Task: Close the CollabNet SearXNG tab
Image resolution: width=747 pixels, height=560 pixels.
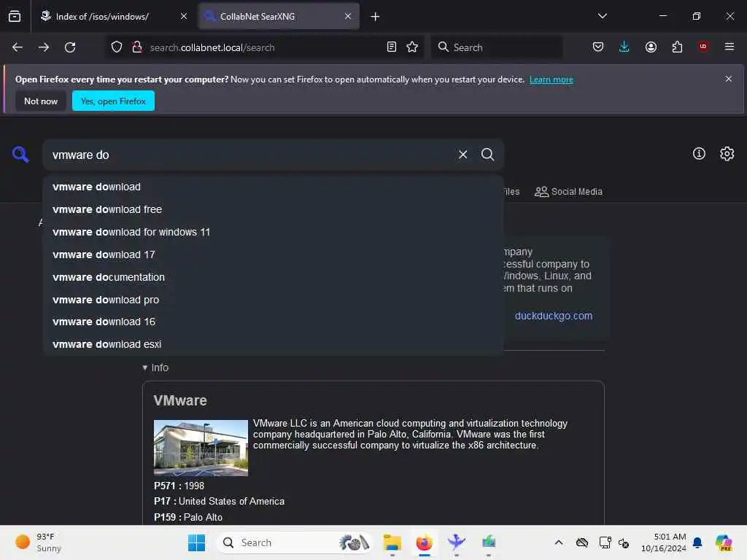Action: tap(348, 16)
